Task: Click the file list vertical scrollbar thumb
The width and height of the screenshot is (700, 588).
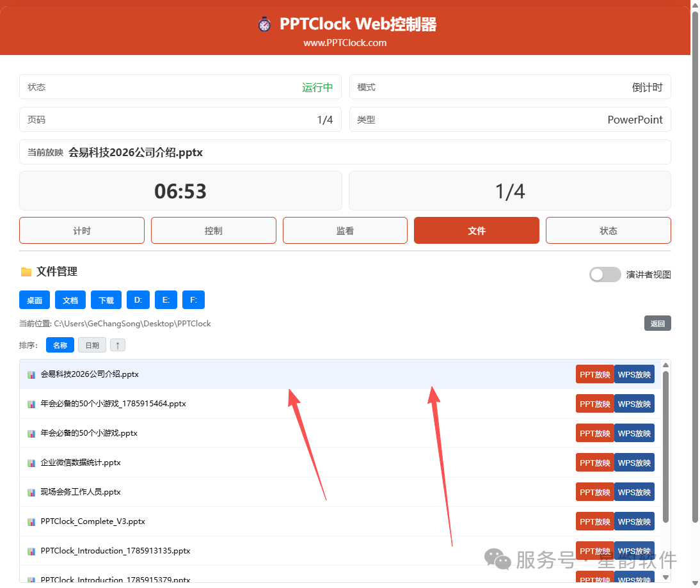Action: tap(665, 447)
